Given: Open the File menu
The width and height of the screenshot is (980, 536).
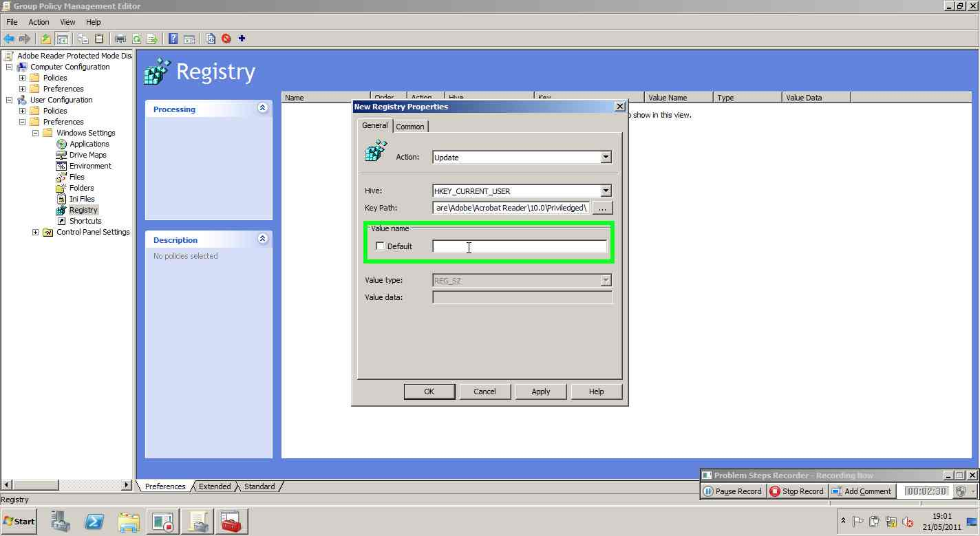Looking at the screenshot, I should point(12,22).
